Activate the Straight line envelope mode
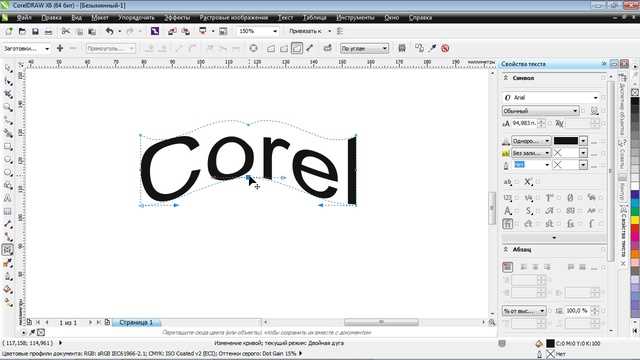The width and height of the screenshot is (640, 360). pos(271,48)
